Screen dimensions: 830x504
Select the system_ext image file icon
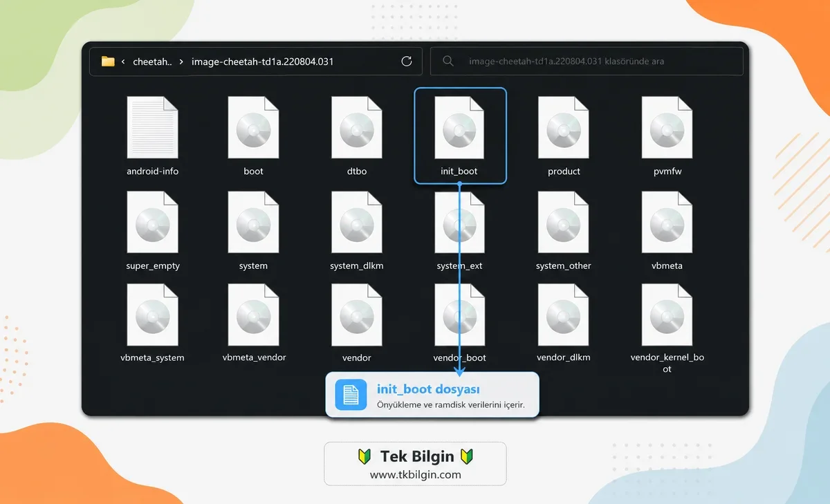coord(460,223)
